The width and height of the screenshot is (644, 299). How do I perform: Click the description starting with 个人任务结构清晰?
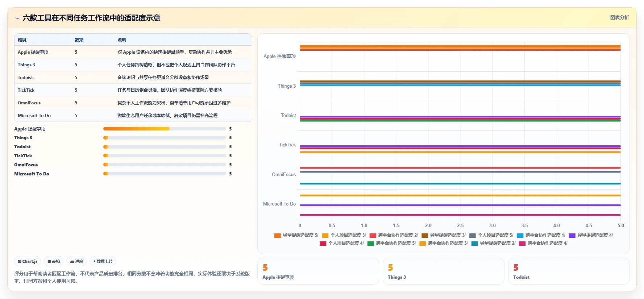click(176, 65)
